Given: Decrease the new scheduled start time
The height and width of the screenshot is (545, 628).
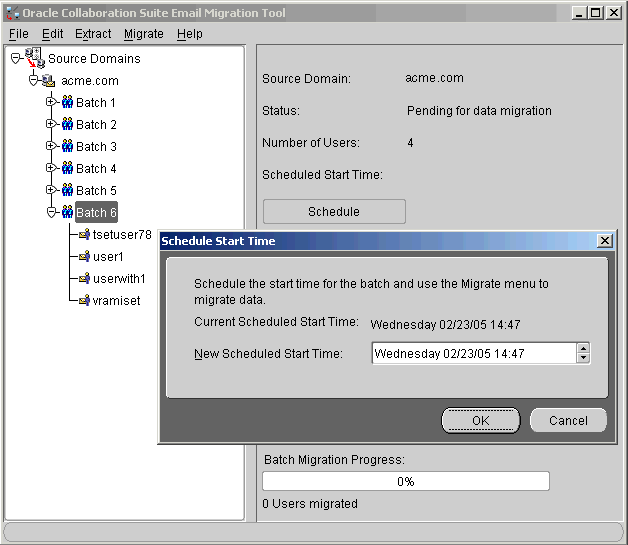Looking at the screenshot, I should pos(584,358).
